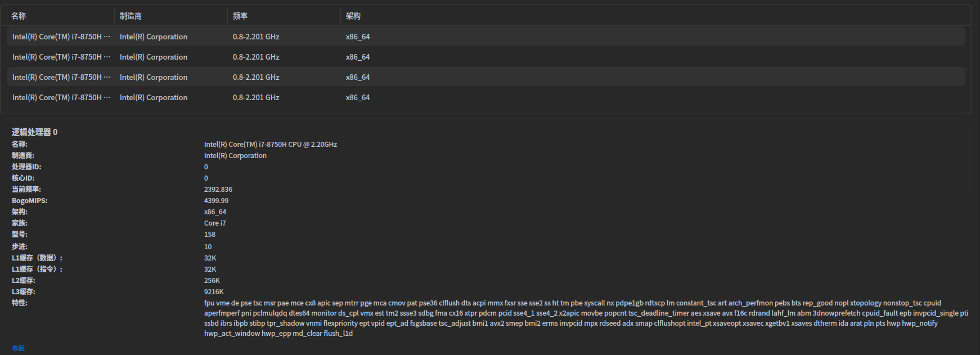980x355 pixels.
Task: Click the L3缓存 value 9216K
Action: point(214,292)
